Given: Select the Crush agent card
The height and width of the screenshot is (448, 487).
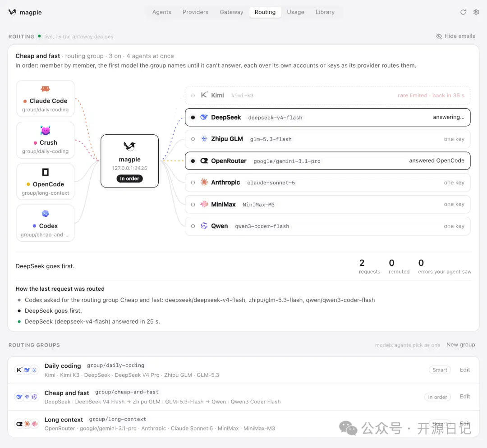Looking at the screenshot, I should (46, 140).
